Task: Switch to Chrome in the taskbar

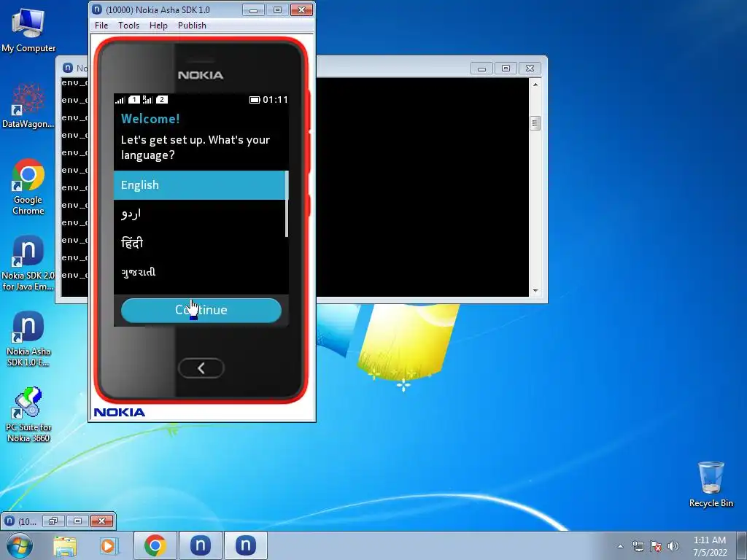Action: coord(155,545)
